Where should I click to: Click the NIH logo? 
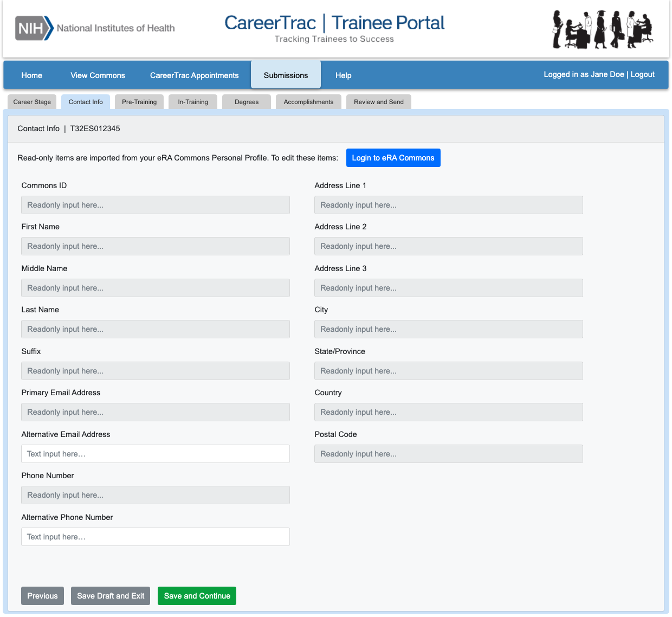34,28
